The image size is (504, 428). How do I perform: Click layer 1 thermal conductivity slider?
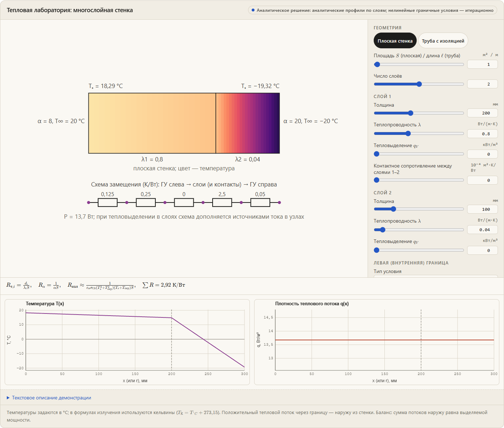pyautogui.click(x=419, y=133)
